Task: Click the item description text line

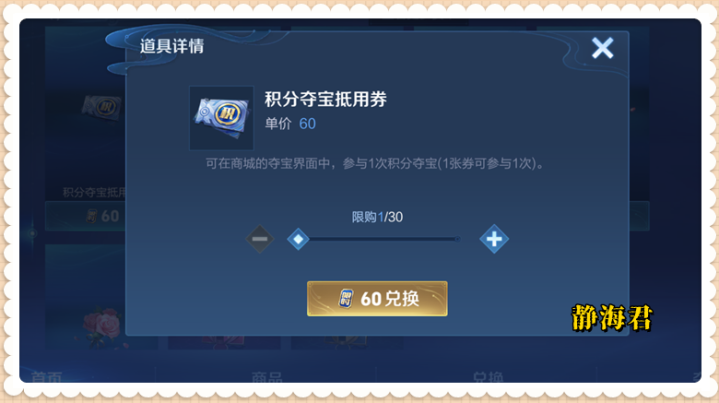Action: click(374, 164)
